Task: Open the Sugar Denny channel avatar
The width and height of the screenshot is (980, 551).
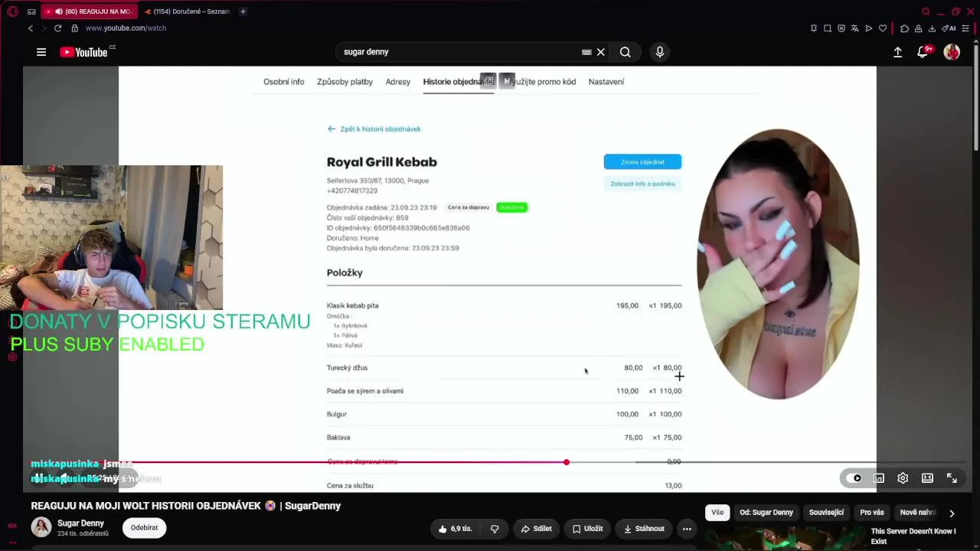Action: pos(41,527)
